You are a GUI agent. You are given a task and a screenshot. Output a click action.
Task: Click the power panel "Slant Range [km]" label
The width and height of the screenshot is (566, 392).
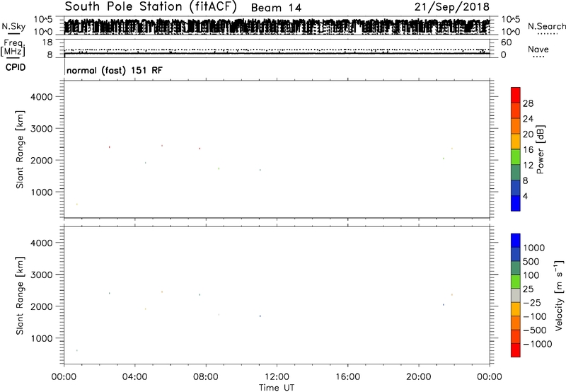20,149
